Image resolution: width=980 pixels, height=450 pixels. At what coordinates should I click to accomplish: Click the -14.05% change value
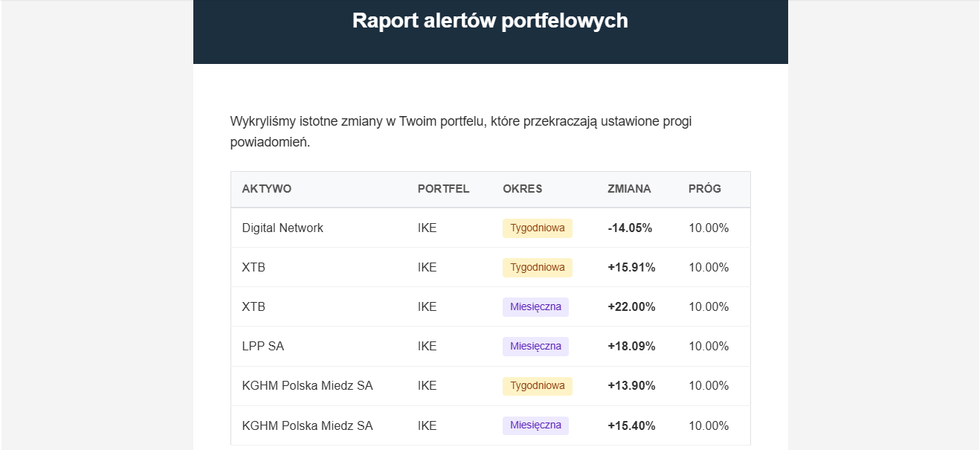coord(630,228)
